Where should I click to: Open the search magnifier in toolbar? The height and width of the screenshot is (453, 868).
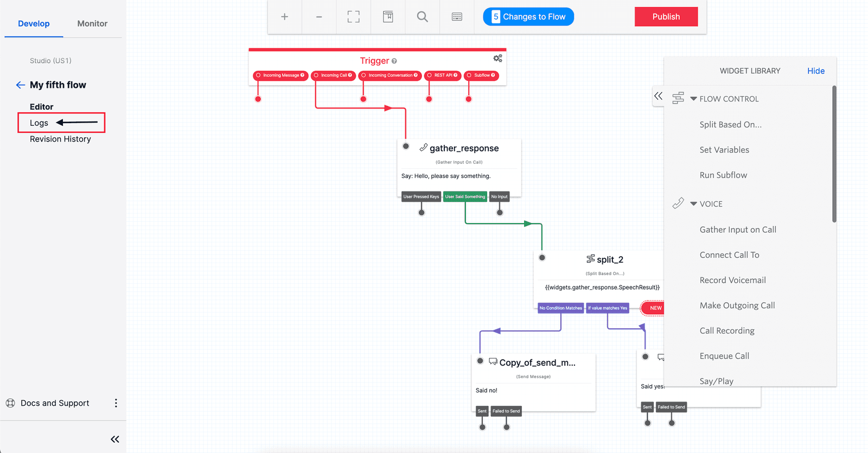422,17
